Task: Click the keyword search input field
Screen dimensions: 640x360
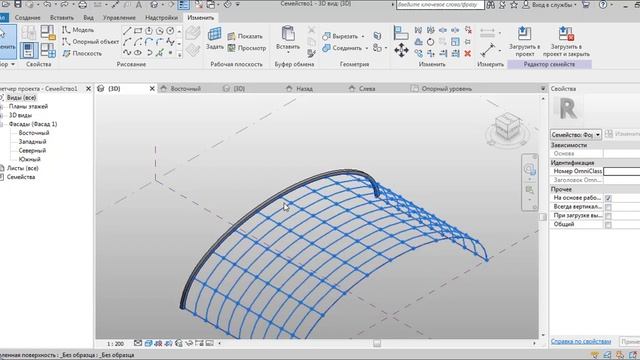Action: [440, 5]
